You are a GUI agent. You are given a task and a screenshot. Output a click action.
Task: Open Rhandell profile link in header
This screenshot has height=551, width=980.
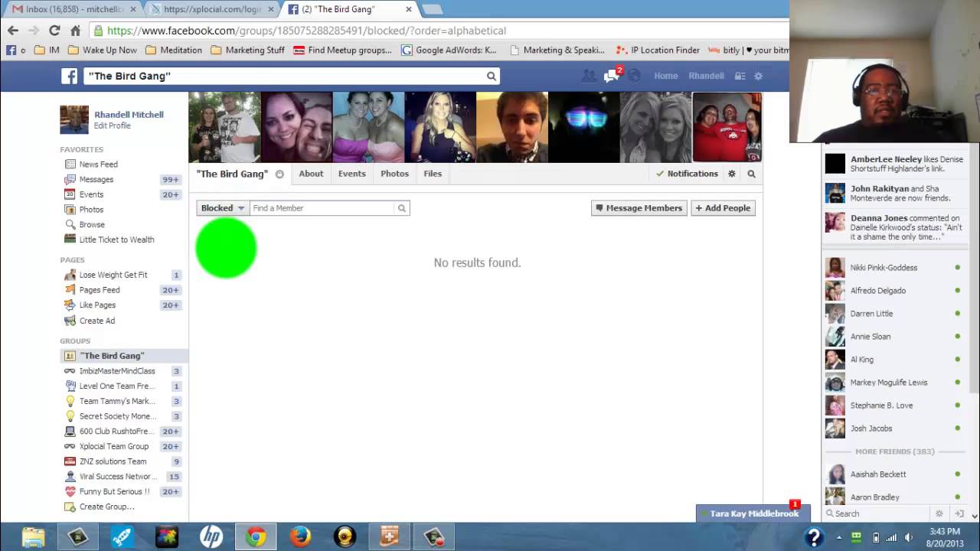[x=706, y=76]
